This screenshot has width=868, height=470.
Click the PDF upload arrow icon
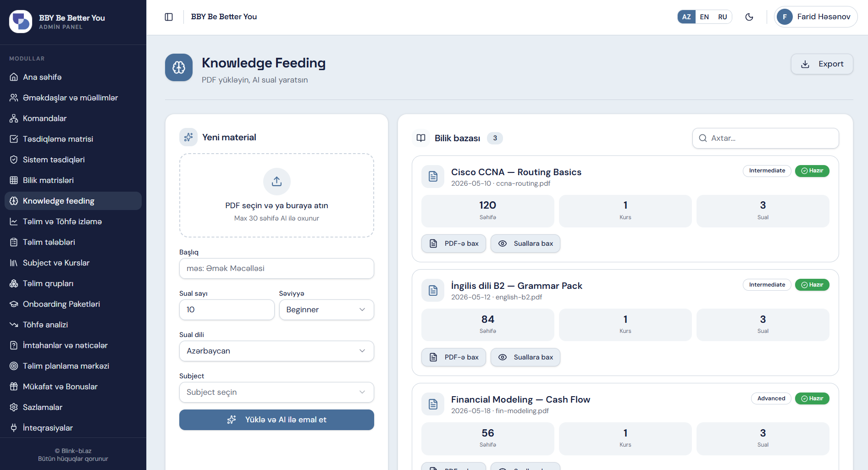point(276,182)
